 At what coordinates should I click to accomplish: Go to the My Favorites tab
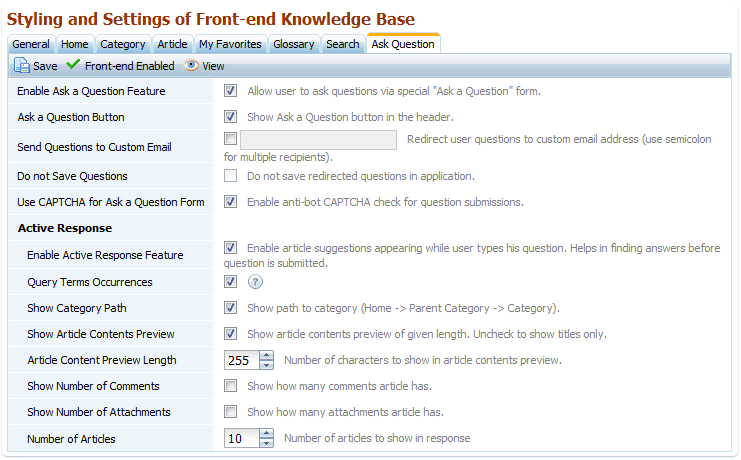[230, 44]
